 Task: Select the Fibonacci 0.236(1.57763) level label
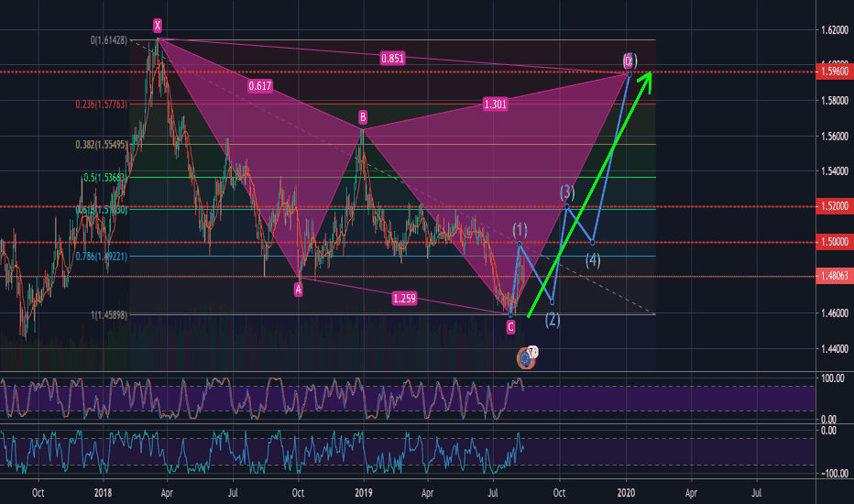point(102,104)
